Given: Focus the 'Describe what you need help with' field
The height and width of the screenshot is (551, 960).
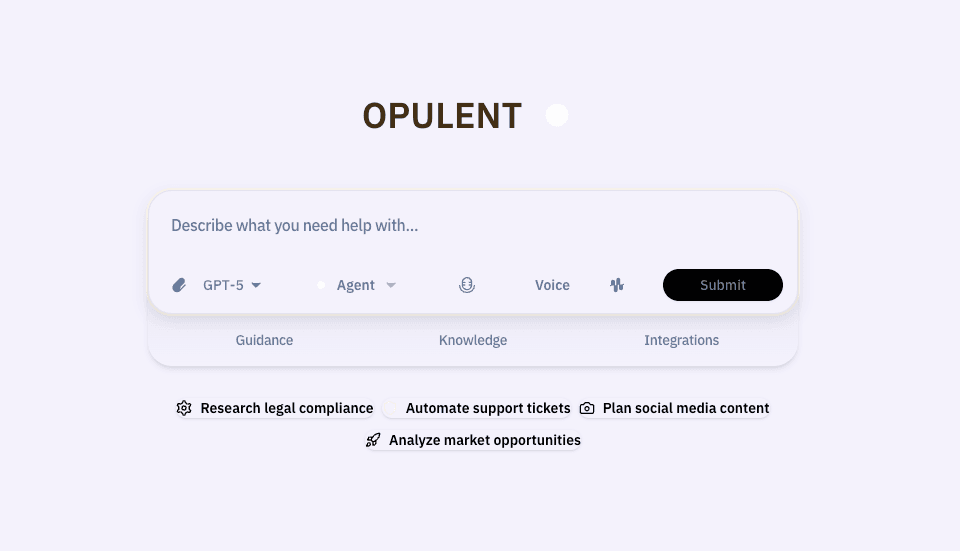Looking at the screenshot, I should click(472, 226).
